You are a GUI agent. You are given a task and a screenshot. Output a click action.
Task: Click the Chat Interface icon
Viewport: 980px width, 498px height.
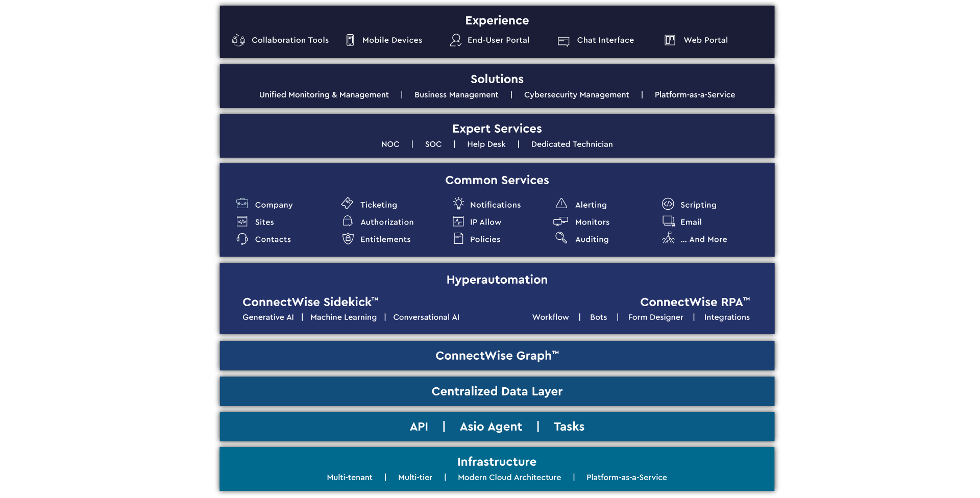563,41
